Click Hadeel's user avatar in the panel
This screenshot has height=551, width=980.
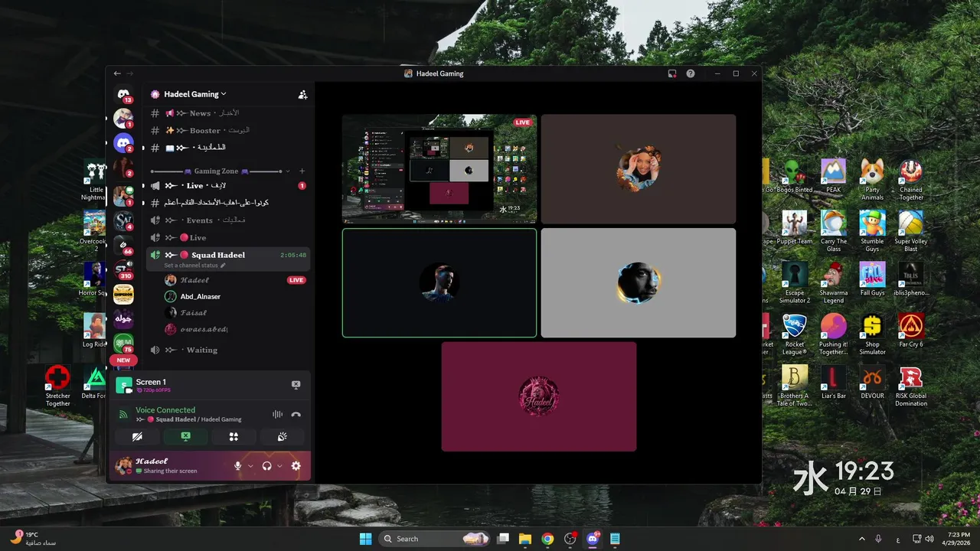pos(122,465)
